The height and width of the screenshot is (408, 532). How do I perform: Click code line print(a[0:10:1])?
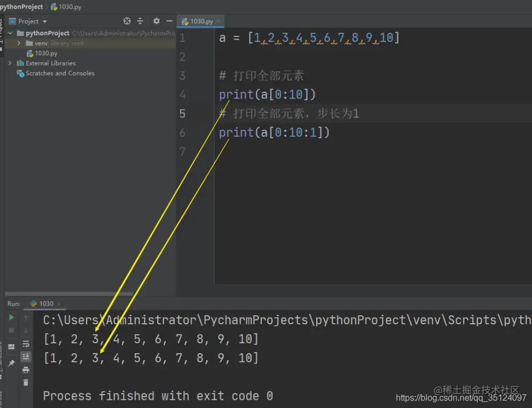[x=274, y=132]
